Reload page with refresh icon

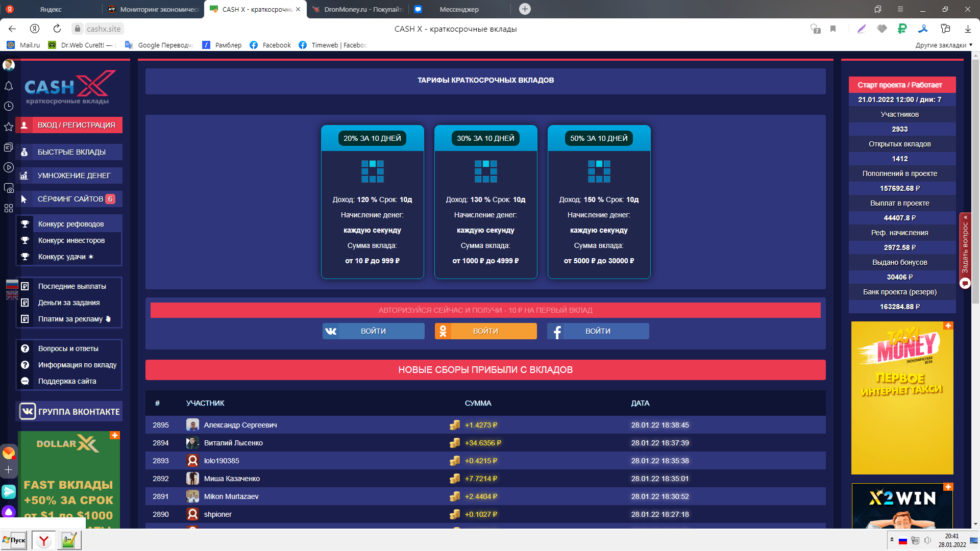pos(57,29)
